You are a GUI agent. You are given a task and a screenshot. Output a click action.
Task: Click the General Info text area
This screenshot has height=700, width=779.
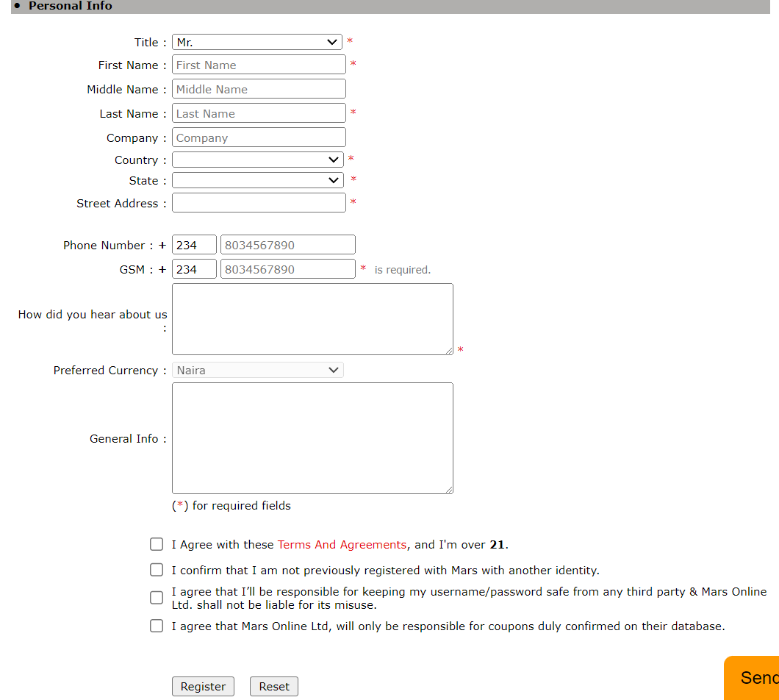tap(312, 438)
